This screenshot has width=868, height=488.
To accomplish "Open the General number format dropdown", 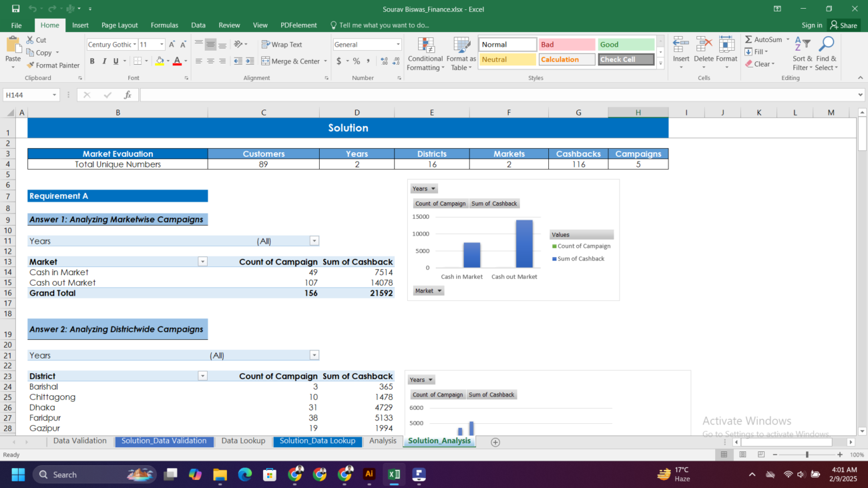I will pos(398,45).
